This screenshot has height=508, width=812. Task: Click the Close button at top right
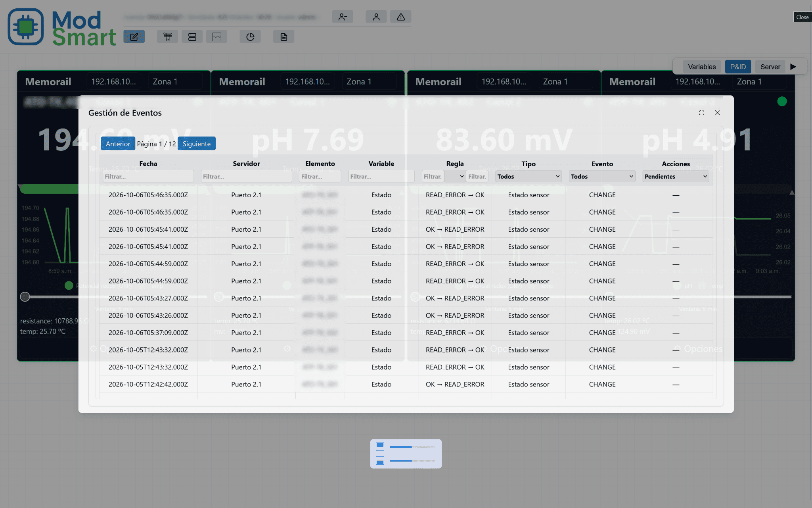coord(802,17)
